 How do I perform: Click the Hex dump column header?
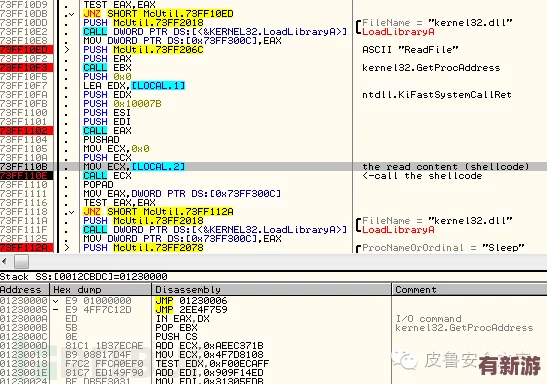point(101,289)
